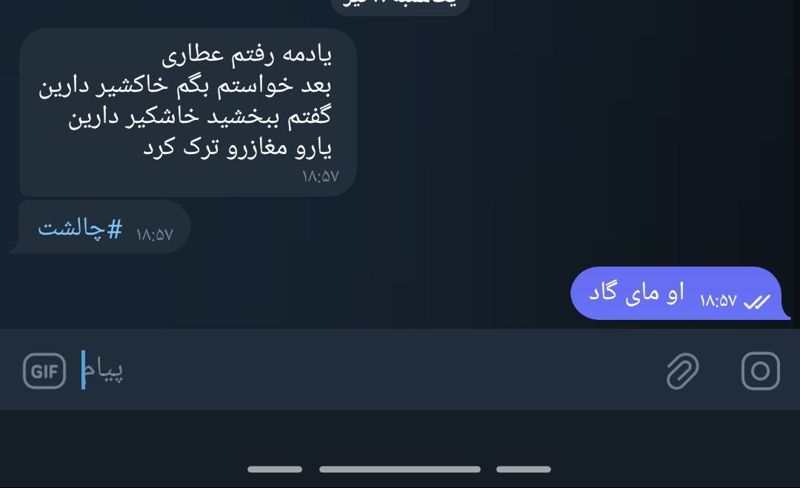Tap the paperclip attachment icon
The image size is (800, 488).
tap(683, 371)
